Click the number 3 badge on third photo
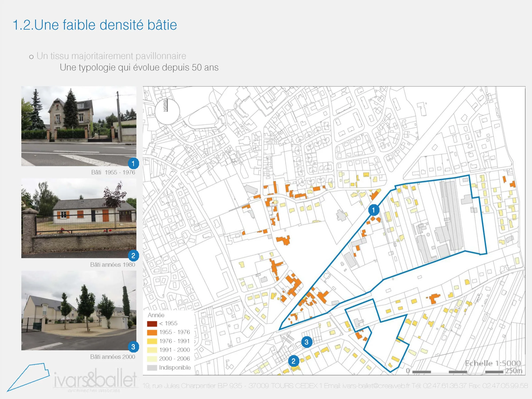Image resolution: width=532 pixels, height=399 pixels. tap(133, 346)
